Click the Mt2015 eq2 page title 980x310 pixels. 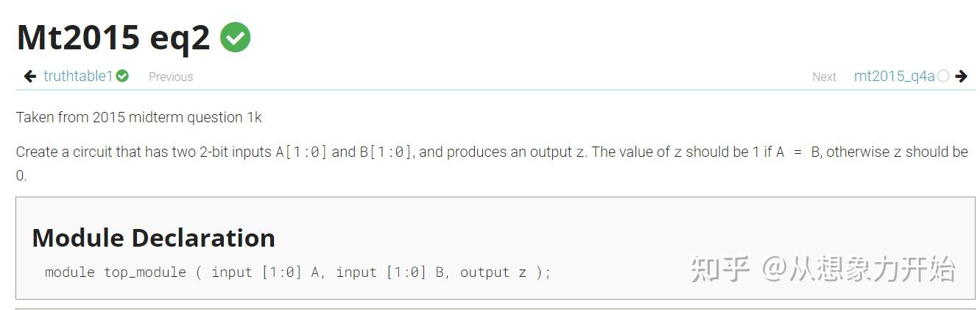(x=113, y=38)
